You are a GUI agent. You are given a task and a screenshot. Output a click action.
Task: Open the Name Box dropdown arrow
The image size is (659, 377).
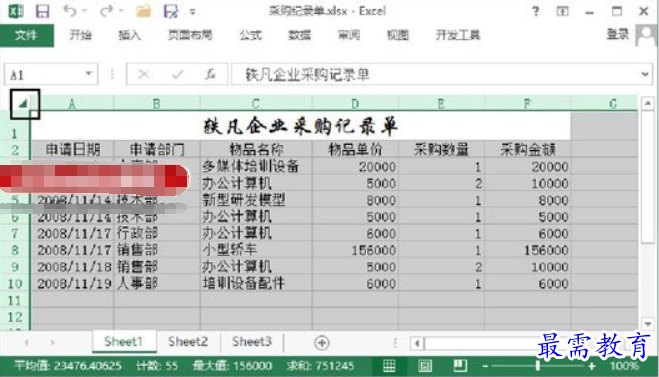point(89,74)
